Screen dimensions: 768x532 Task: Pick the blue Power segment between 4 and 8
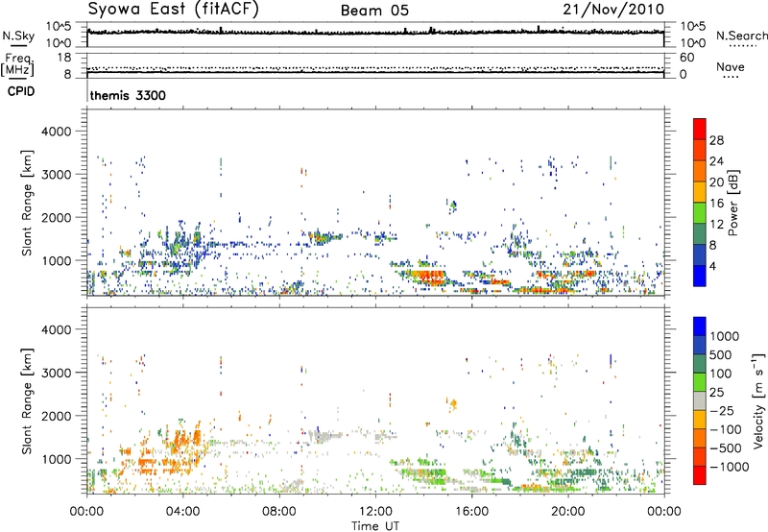pyautogui.click(x=700, y=254)
